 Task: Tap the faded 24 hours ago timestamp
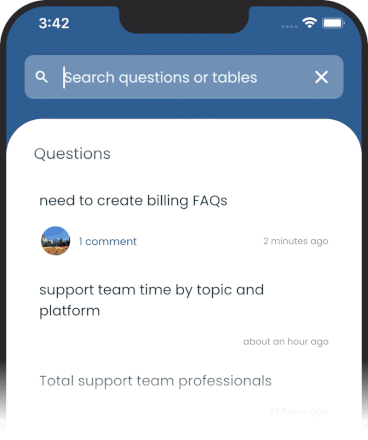(299, 412)
